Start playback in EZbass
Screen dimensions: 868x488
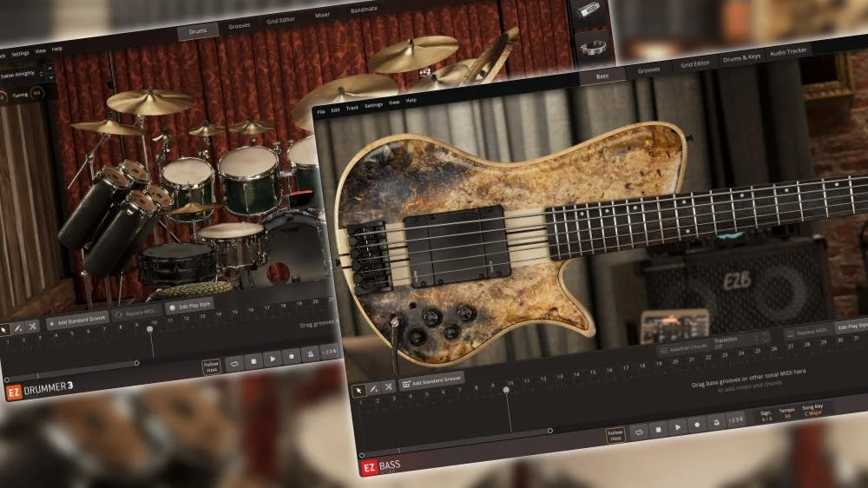point(678,427)
